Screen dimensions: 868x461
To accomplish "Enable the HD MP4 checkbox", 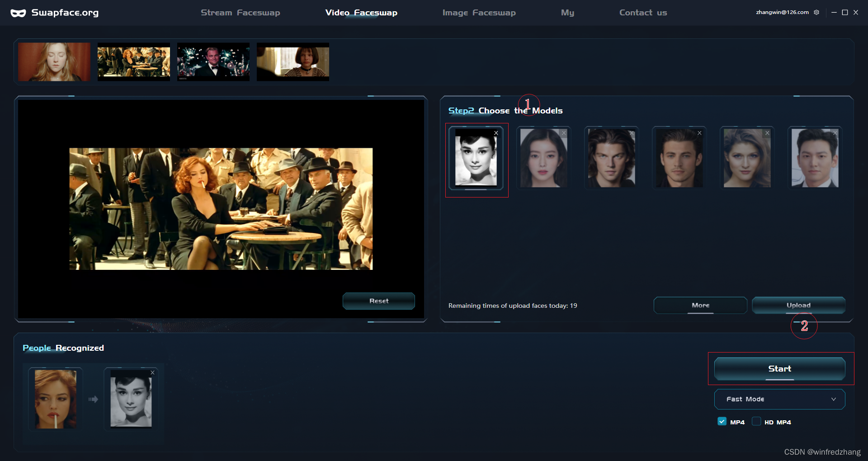I will click(x=756, y=422).
